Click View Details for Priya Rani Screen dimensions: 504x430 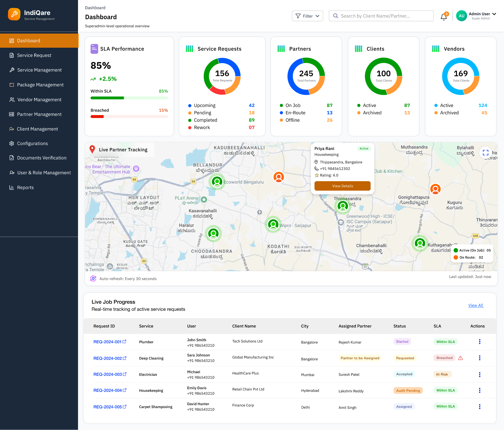click(x=342, y=186)
